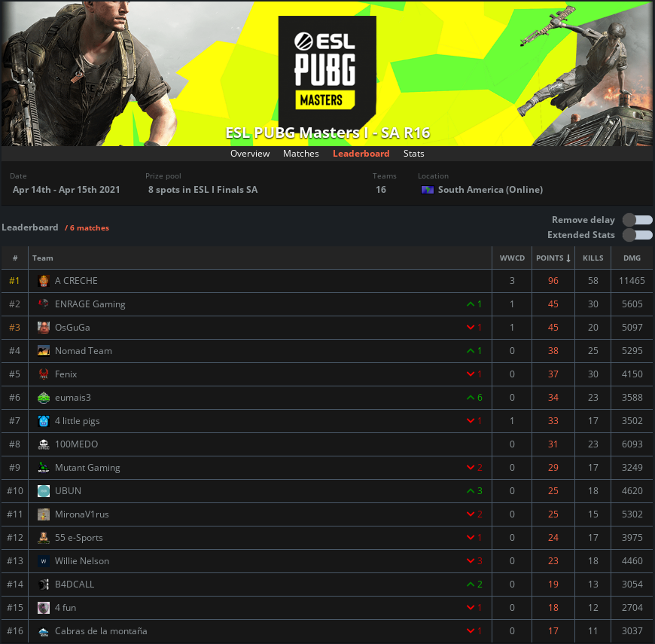Enable the Remove delay toggle

coord(637,220)
